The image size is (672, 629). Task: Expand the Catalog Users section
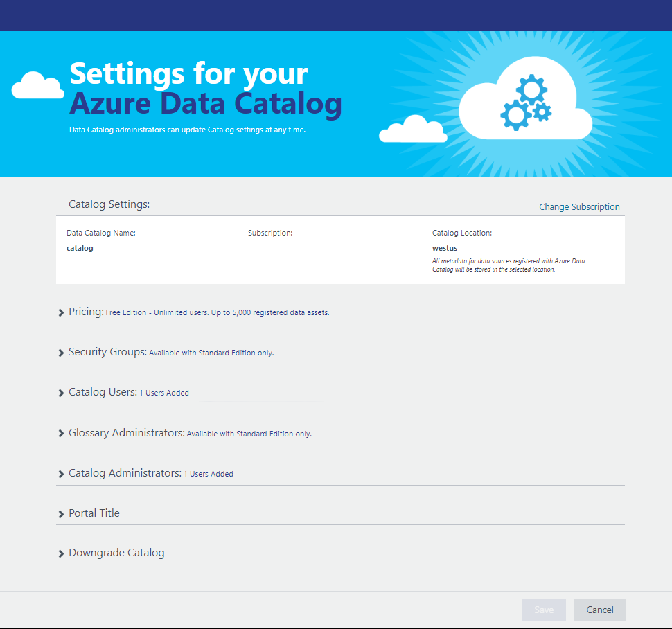(103, 391)
